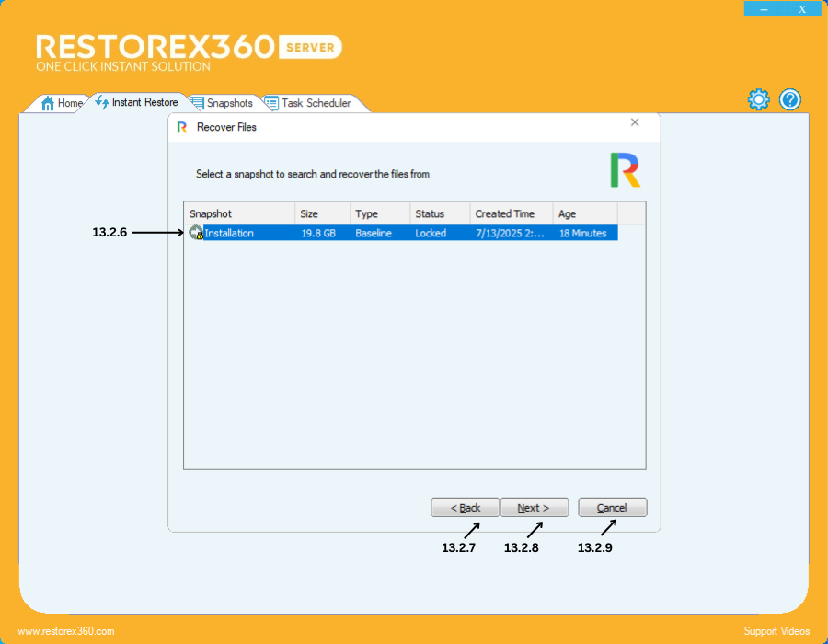Sort by the Snapshot column header
828x644 pixels.
(x=239, y=213)
